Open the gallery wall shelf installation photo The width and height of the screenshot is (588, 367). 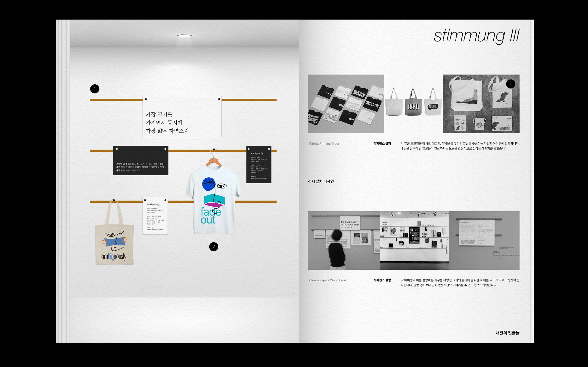click(415, 241)
